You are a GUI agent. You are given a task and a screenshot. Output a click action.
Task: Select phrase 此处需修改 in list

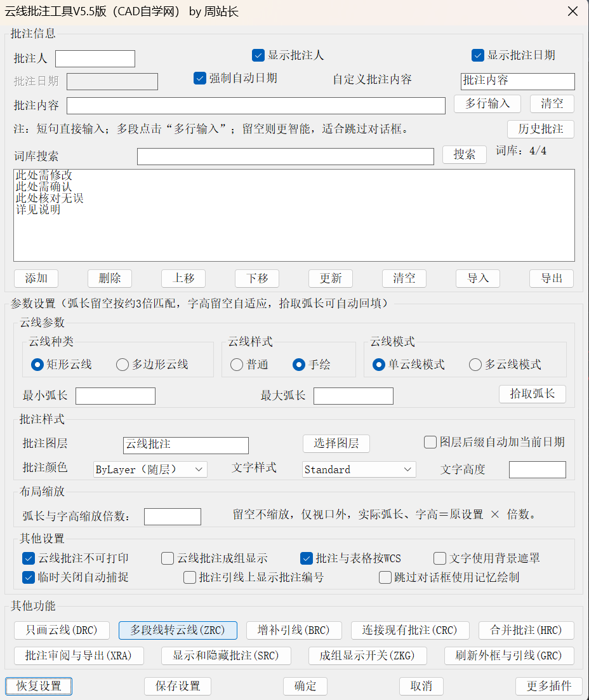(x=44, y=175)
